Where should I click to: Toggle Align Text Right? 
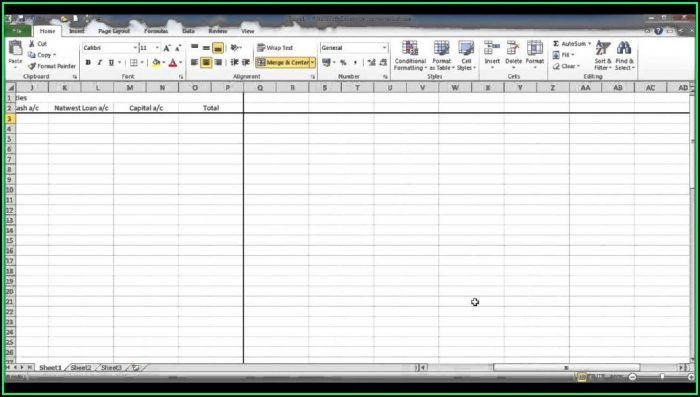[x=218, y=63]
